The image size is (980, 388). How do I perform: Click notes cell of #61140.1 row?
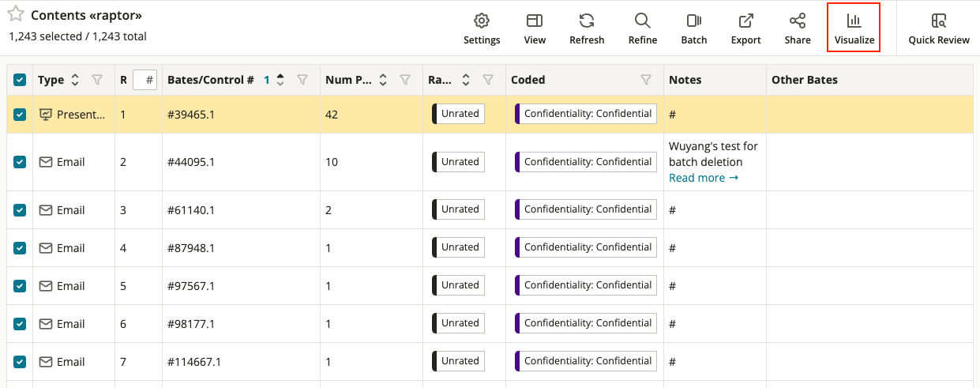[x=715, y=210]
